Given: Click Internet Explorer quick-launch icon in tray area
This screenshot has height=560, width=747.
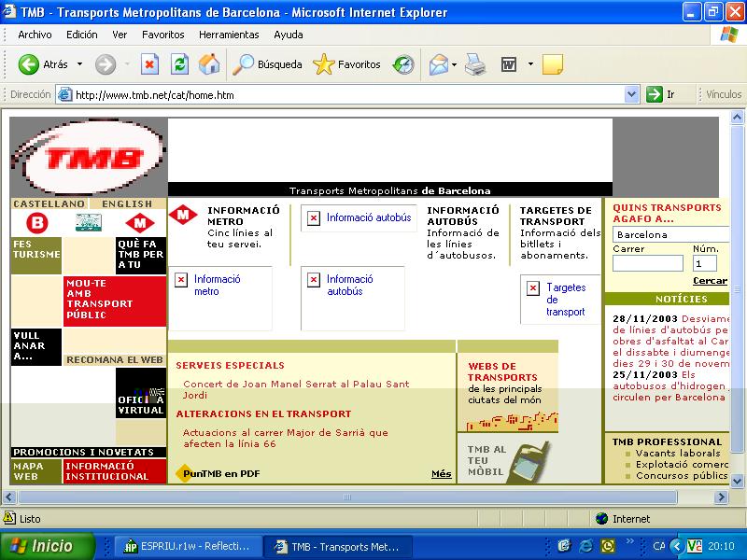Looking at the screenshot, I should [x=585, y=546].
